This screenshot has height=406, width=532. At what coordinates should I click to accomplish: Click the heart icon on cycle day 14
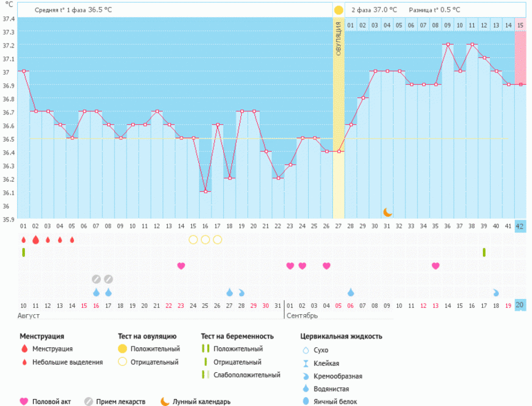181,266
